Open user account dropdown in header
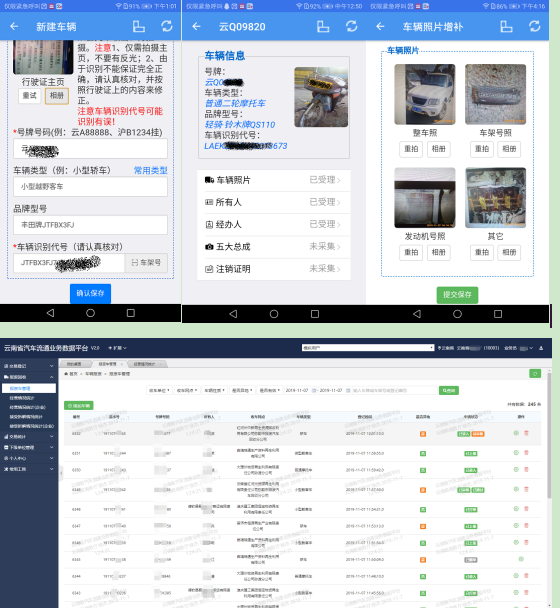The height and width of the screenshot is (608, 560). pos(519,348)
